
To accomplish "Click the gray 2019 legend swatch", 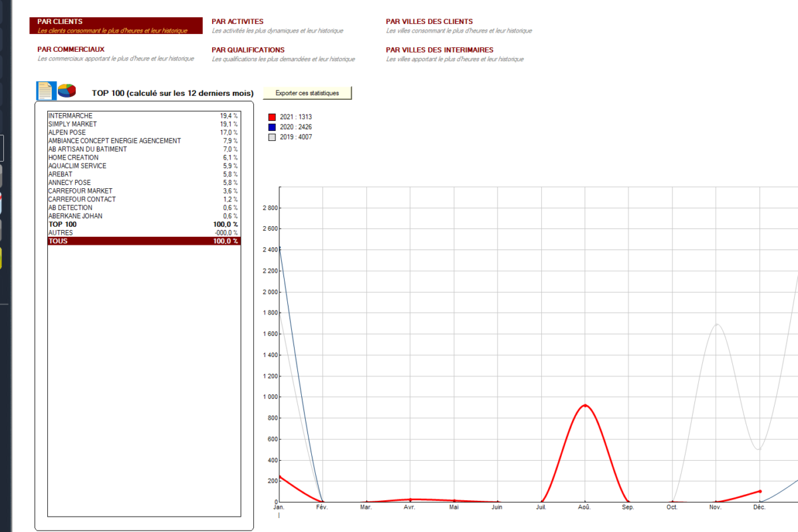I will (271, 137).
